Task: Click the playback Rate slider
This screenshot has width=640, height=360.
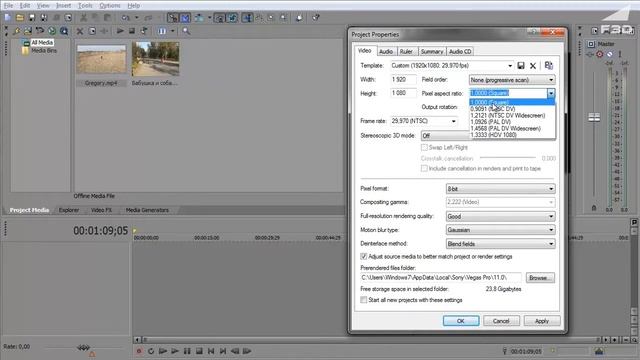Action: coord(84,347)
